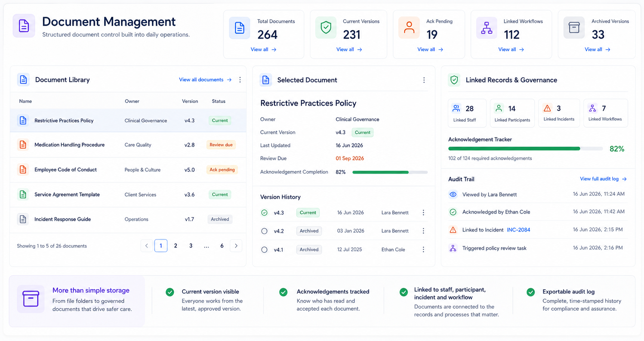This screenshot has height=341, width=644.
Task: Open Document Library three-dot options menu
Action: pyautogui.click(x=240, y=80)
